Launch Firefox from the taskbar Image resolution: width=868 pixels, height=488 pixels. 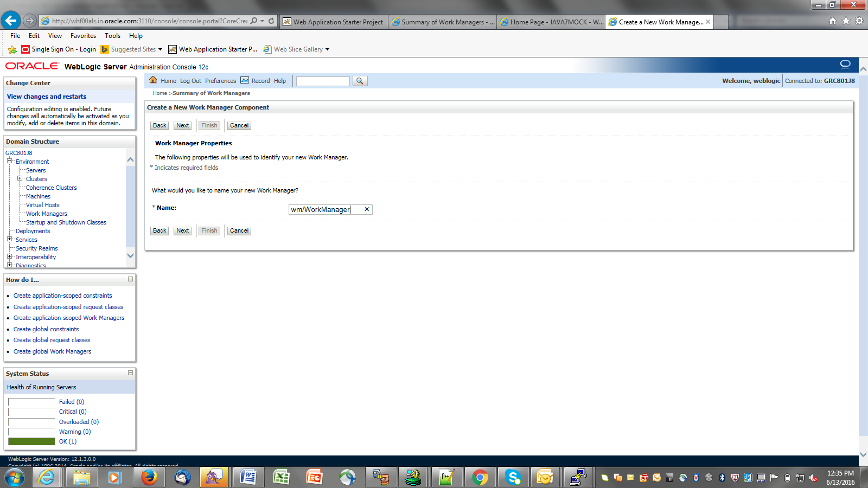(x=149, y=477)
